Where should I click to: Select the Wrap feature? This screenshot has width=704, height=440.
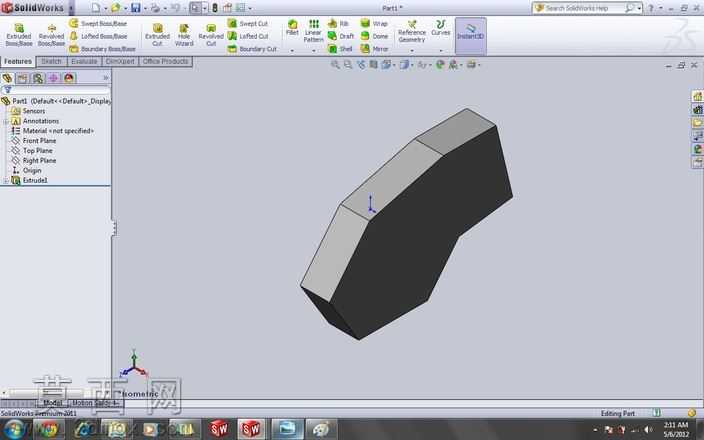374,23
